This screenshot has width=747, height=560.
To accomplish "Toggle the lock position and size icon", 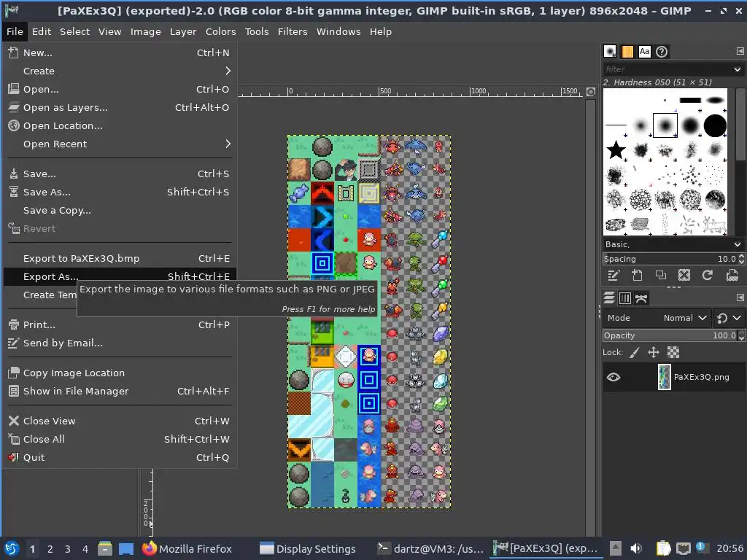I will (x=654, y=352).
